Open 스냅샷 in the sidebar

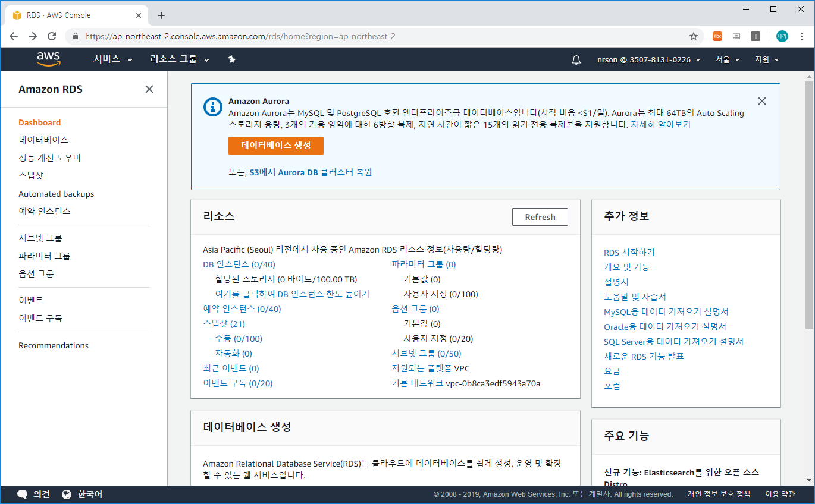pyautogui.click(x=31, y=175)
